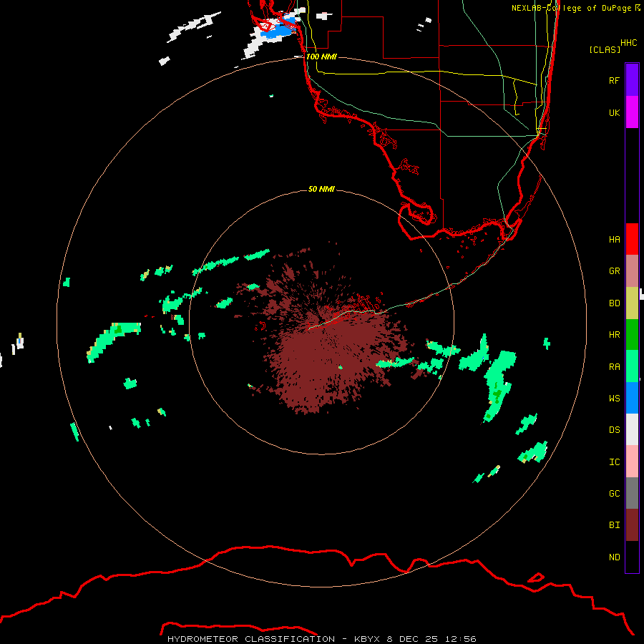This screenshot has width=644, height=644.
Task: Click the ND black legend swatch
Action: coord(632,557)
